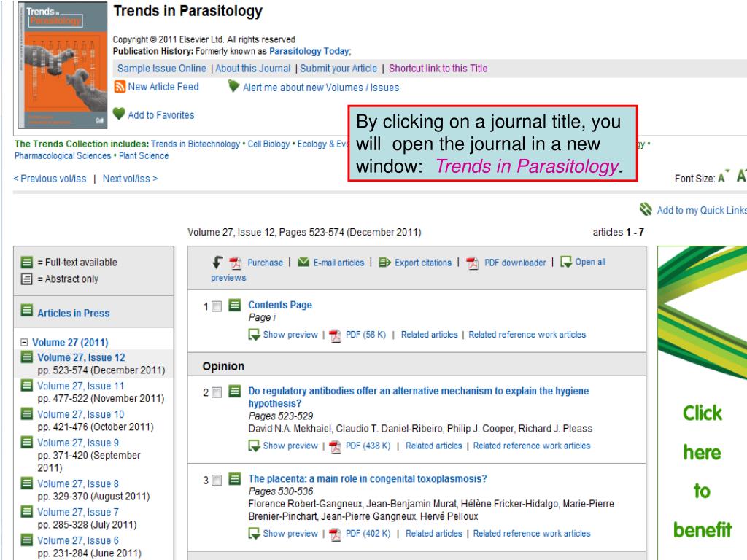Click the full-text icon beside Articles in Press
The image size is (747, 560).
point(27,310)
